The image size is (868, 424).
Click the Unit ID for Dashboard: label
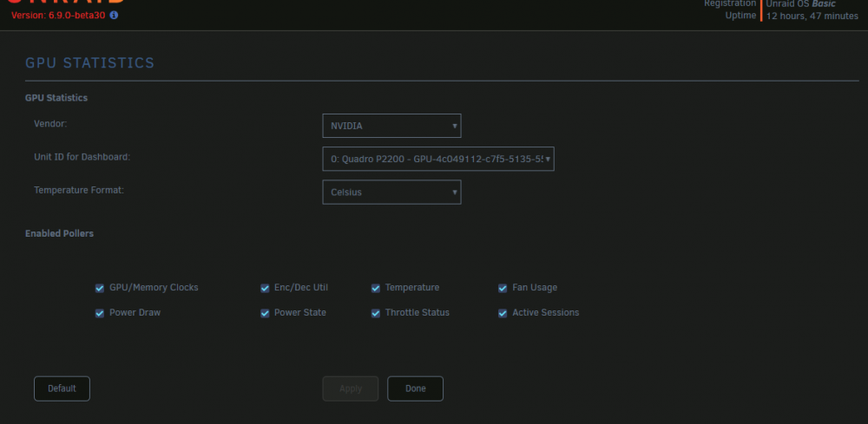[x=82, y=156]
